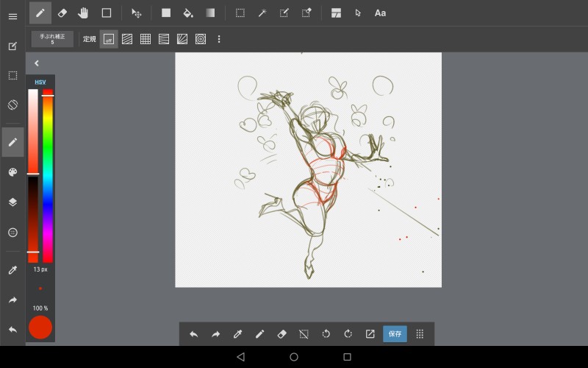This screenshot has width=588, height=368.
Task: Tap Android back navigation button
Action: [x=241, y=357]
